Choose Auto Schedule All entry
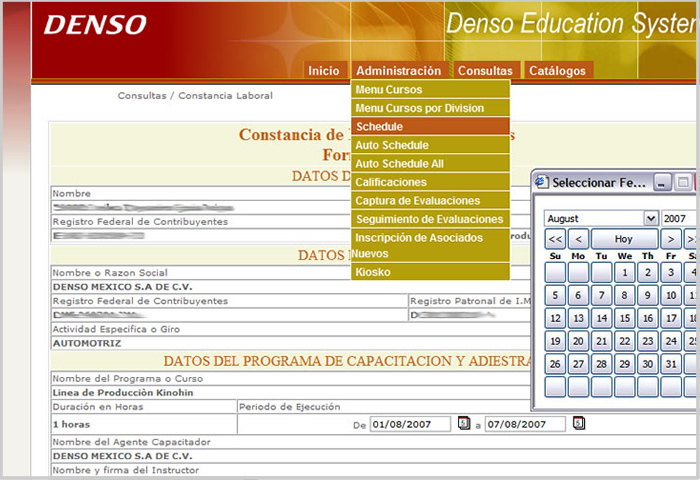 point(430,164)
